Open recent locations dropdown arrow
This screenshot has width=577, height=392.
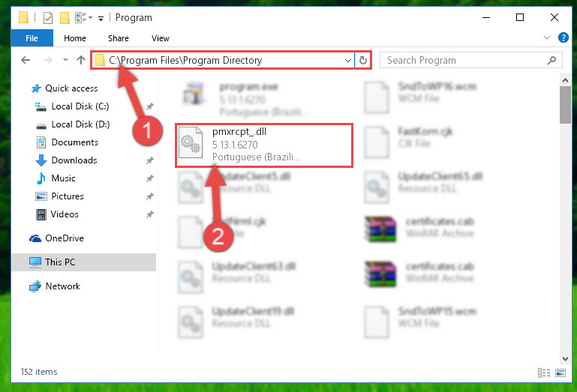click(65, 59)
